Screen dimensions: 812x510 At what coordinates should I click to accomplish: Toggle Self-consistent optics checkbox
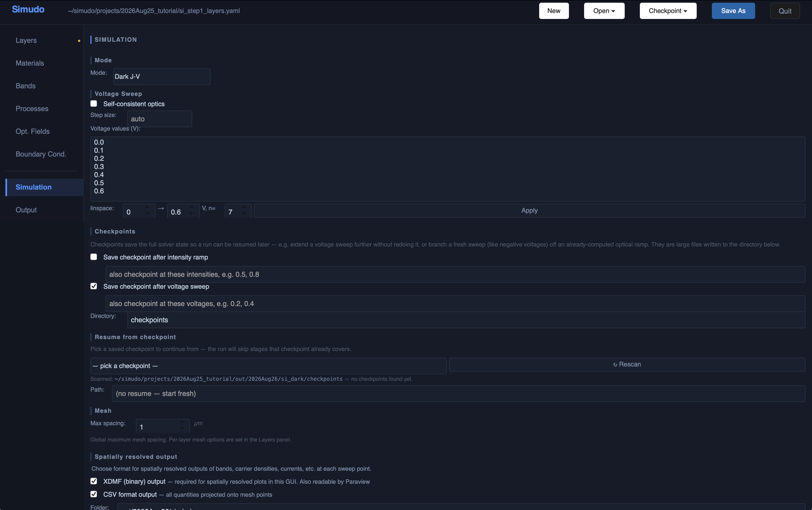94,103
